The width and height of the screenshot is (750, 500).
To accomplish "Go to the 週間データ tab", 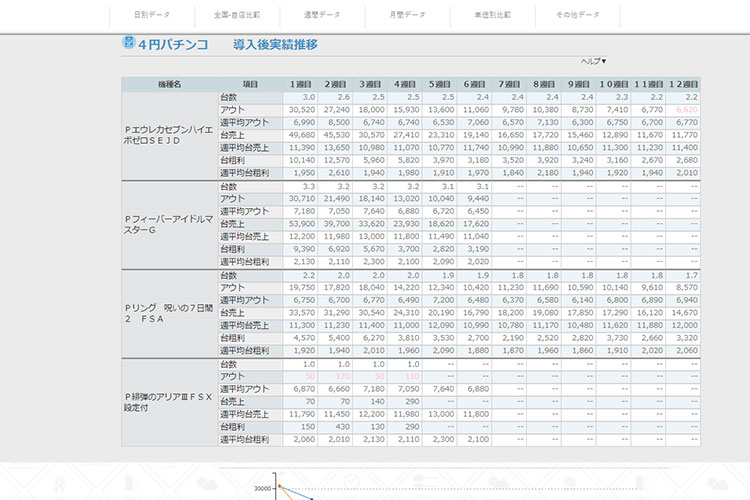I will pos(322,15).
